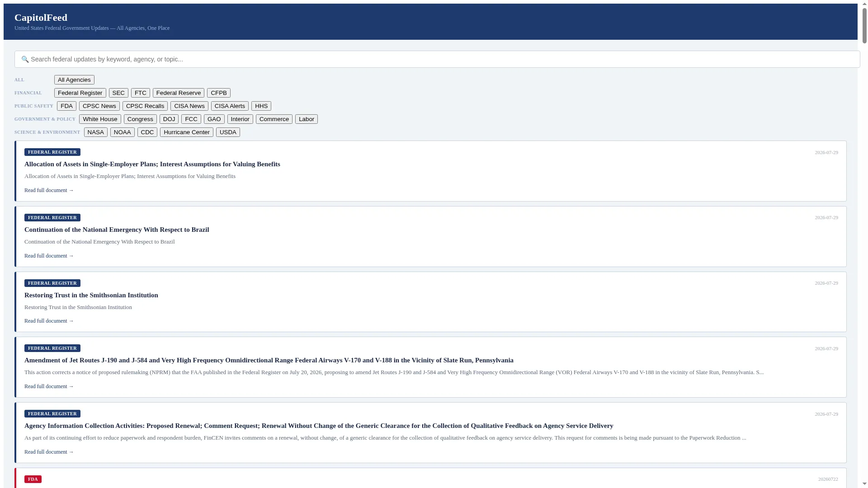This screenshot has height=488, width=868.
Task: Show NASA updates
Action: [x=96, y=132]
